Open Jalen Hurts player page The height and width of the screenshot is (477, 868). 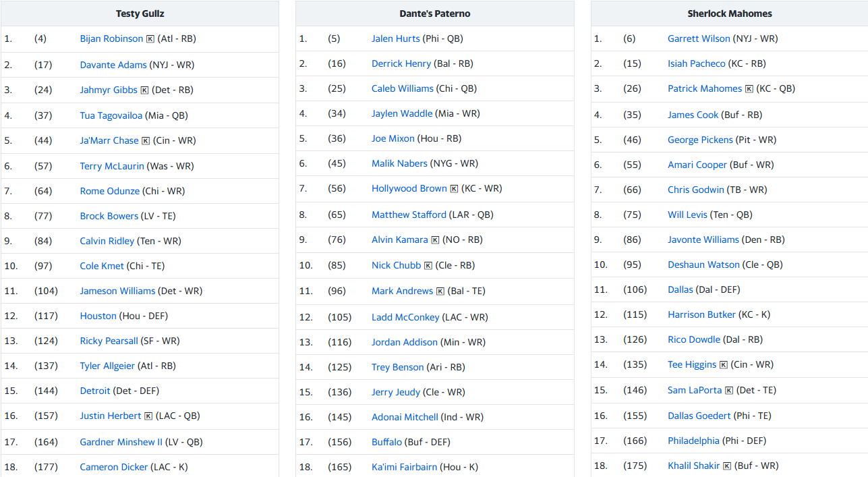pos(396,38)
